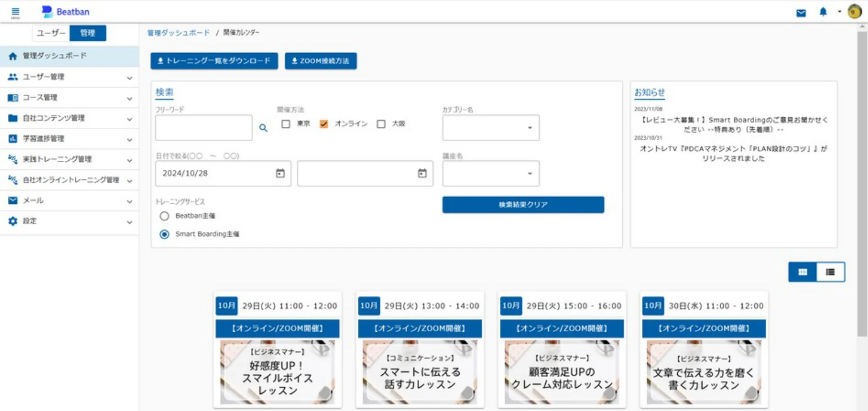The width and height of the screenshot is (868, 411).
Task: Click the フリーワード search input field
Action: (x=204, y=128)
